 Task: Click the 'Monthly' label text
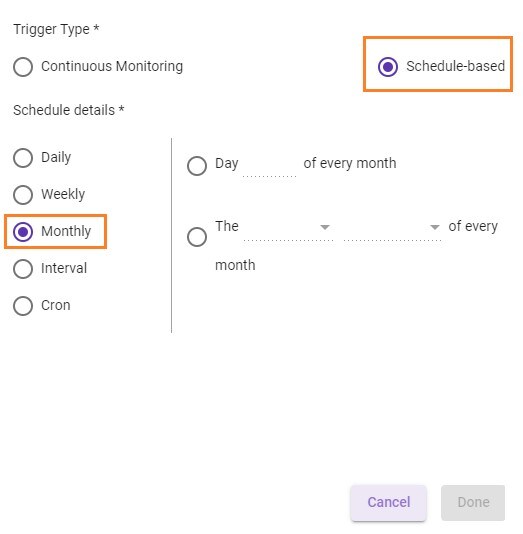coord(66,231)
